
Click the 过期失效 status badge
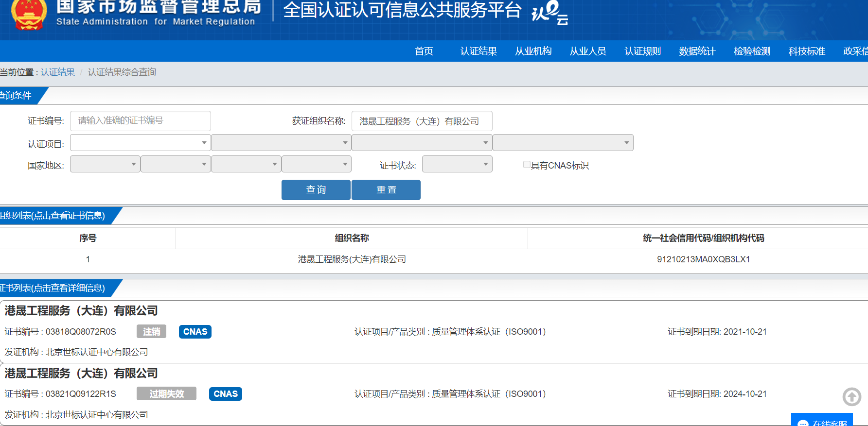click(166, 394)
